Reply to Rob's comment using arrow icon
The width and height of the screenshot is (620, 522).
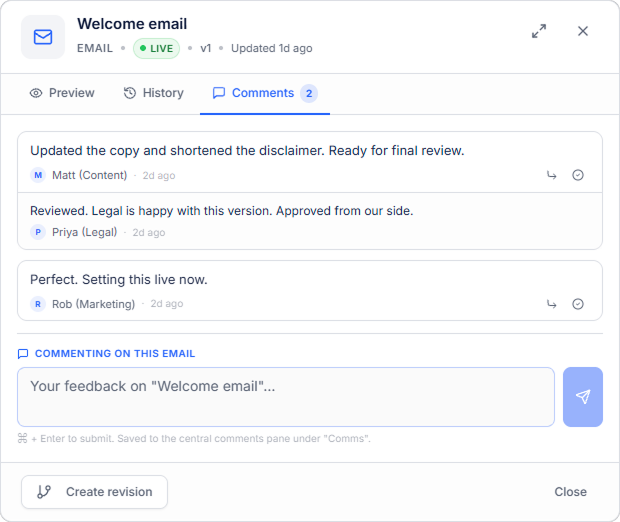point(552,304)
